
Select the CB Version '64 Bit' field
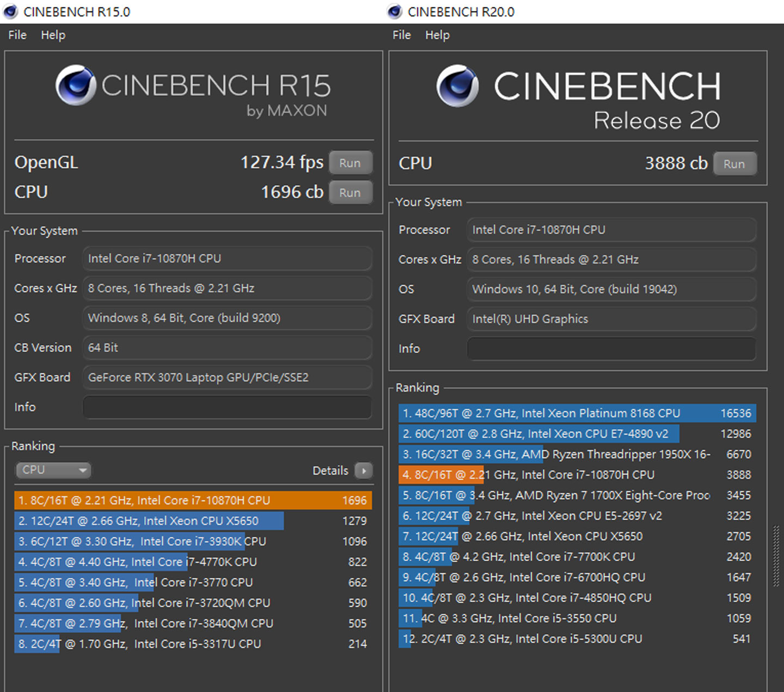pyautogui.click(x=228, y=348)
